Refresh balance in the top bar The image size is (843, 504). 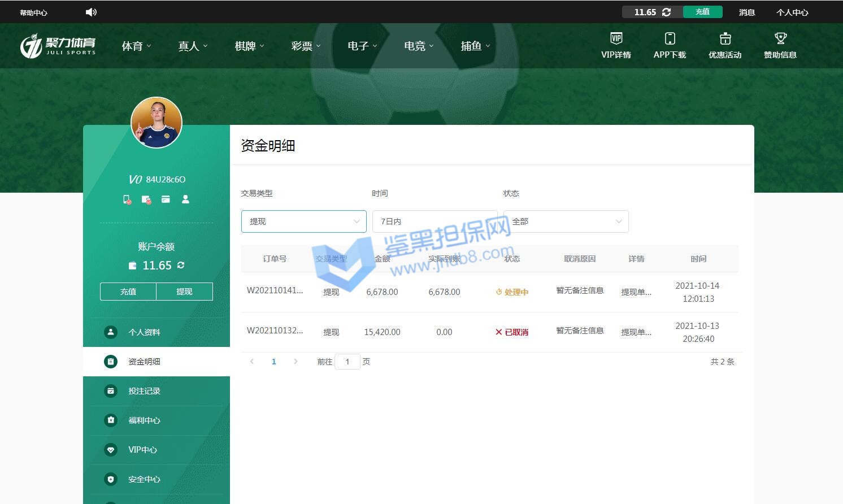pyautogui.click(x=667, y=12)
